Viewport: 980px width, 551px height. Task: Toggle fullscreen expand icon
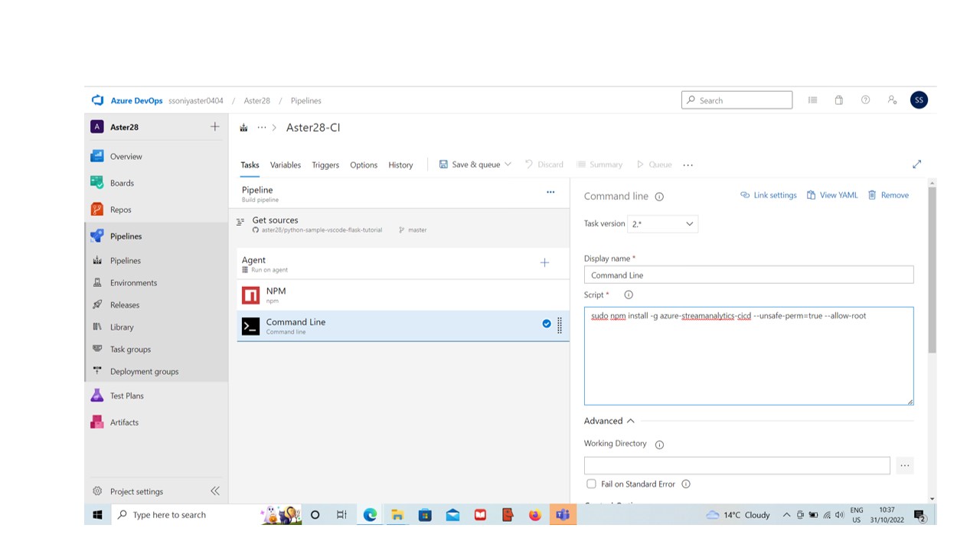[916, 165]
